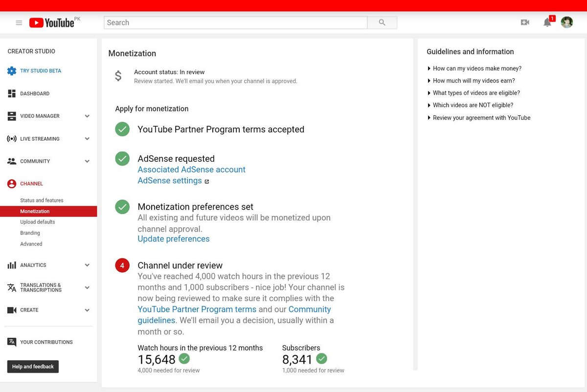Click Help and feedback button
This screenshot has width=587, height=392.
pos(33,367)
